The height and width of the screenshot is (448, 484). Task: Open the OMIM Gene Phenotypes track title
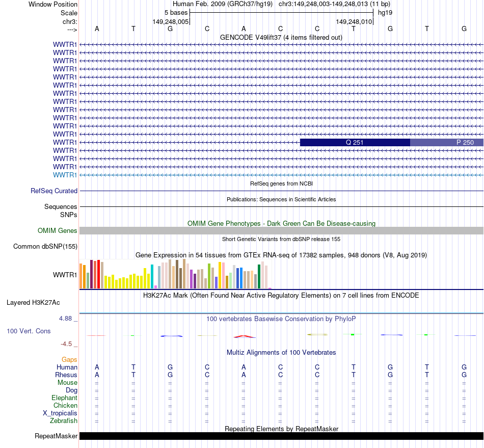click(281, 224)
